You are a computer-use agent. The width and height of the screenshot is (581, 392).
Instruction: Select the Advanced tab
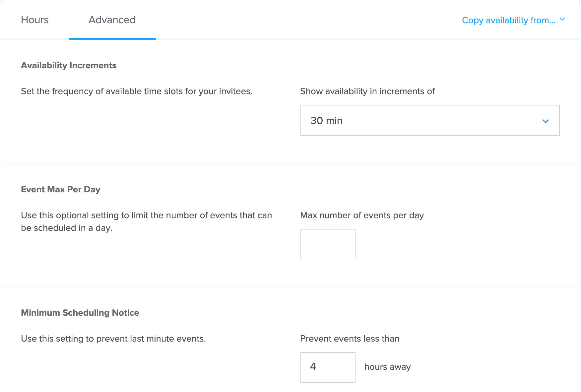coord(112,20)
